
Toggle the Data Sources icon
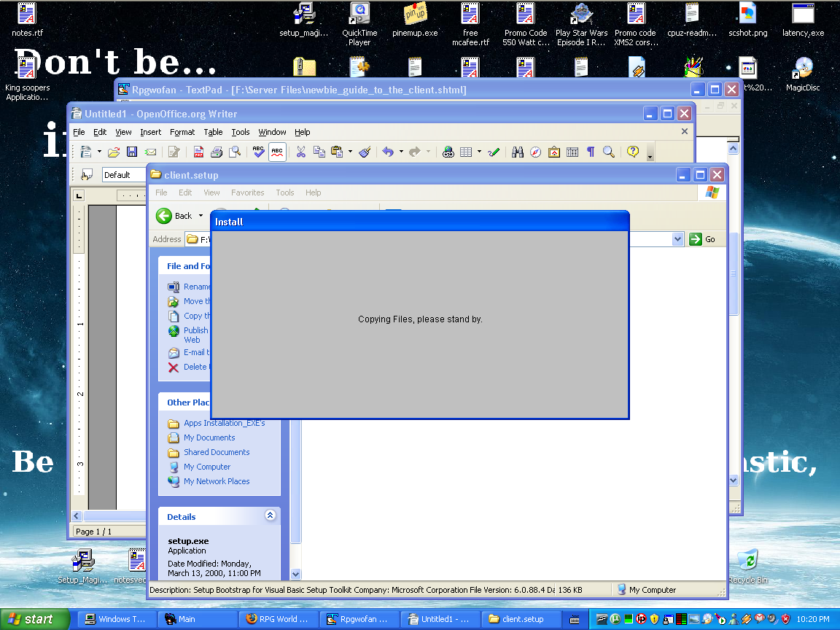(572, 152)
